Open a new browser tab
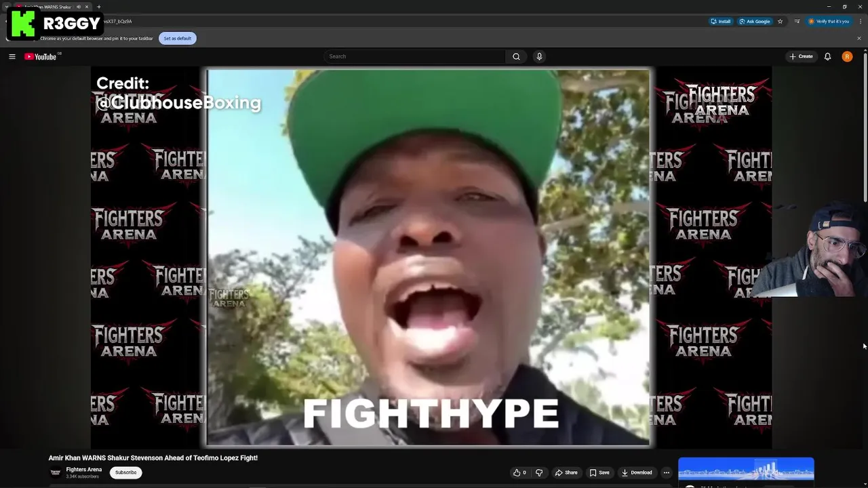 point(99,7)
